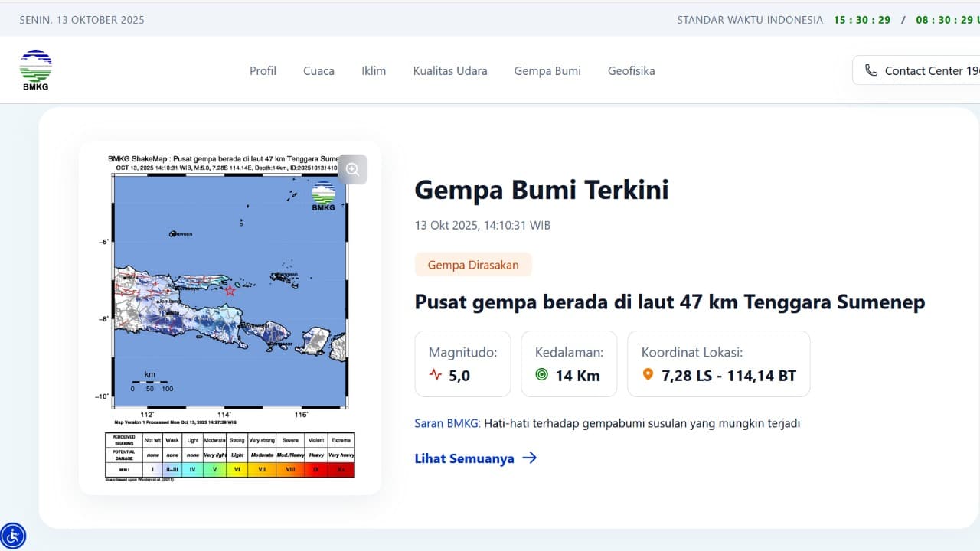Click the small BMKG logo on the ShakeMap

click(x=323, y=194)
